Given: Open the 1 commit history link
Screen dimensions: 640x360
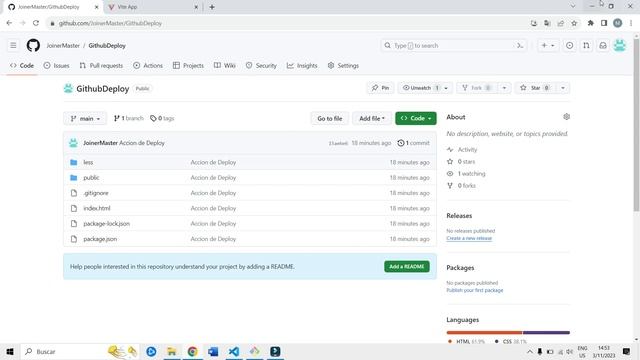Looking at the screenshot, I should [413, 143].
